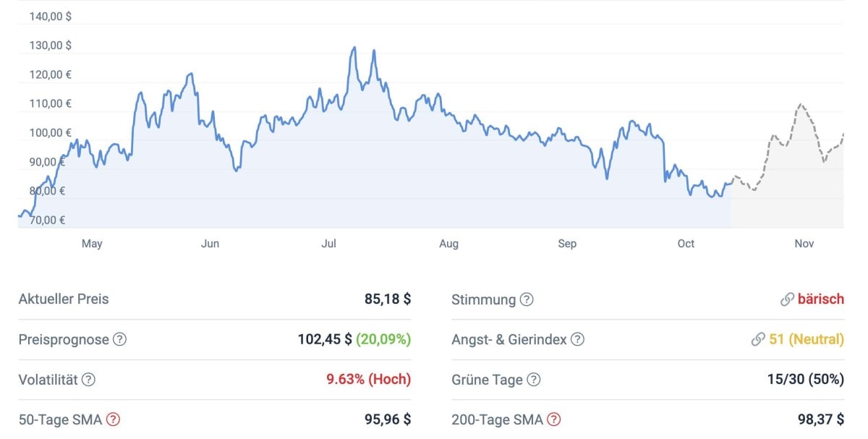Image resolution: width=868 pixels, height=439 pixels.
Task: Open the bärisch sentiment link
Action: [x=821, y=299]
